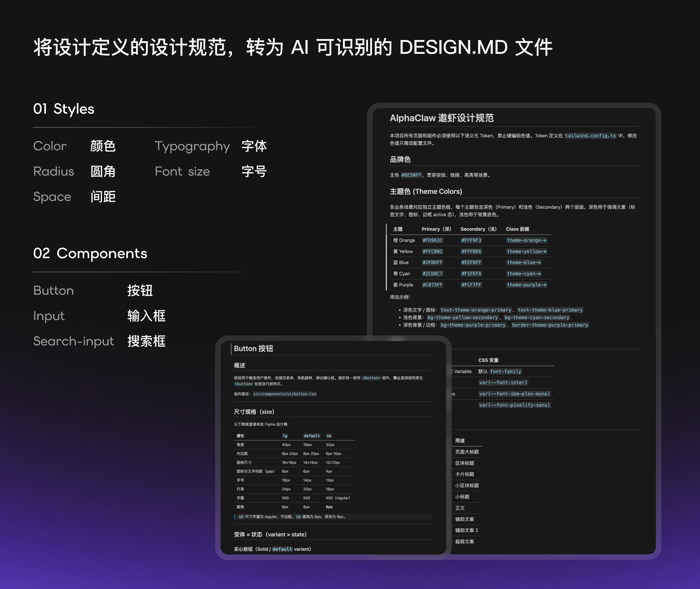Click the "Radius" label
The image size is (700, 589).
coord(53,171)
